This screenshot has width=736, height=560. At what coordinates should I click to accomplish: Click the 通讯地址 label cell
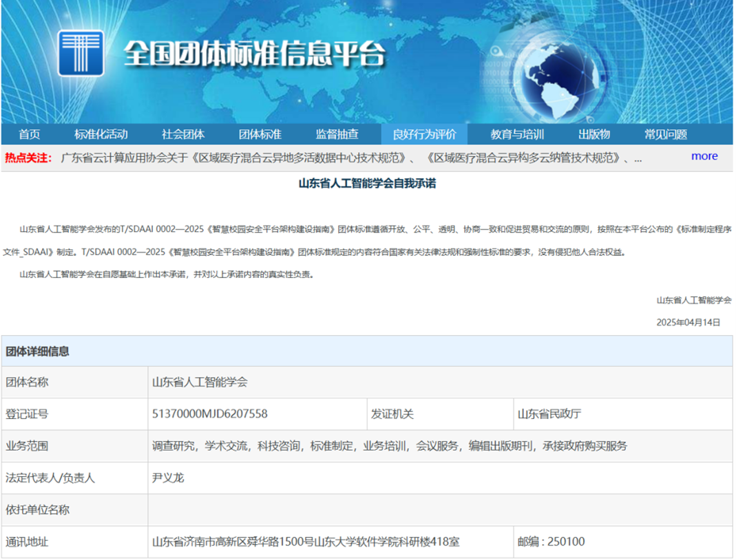74,541
